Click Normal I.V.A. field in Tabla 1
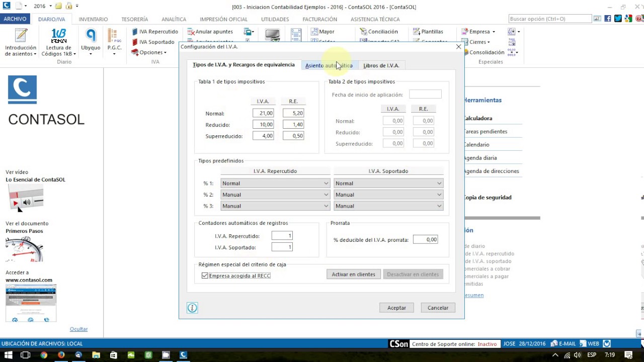This screenshot has width=644, height=362. (x=263, y=113)
